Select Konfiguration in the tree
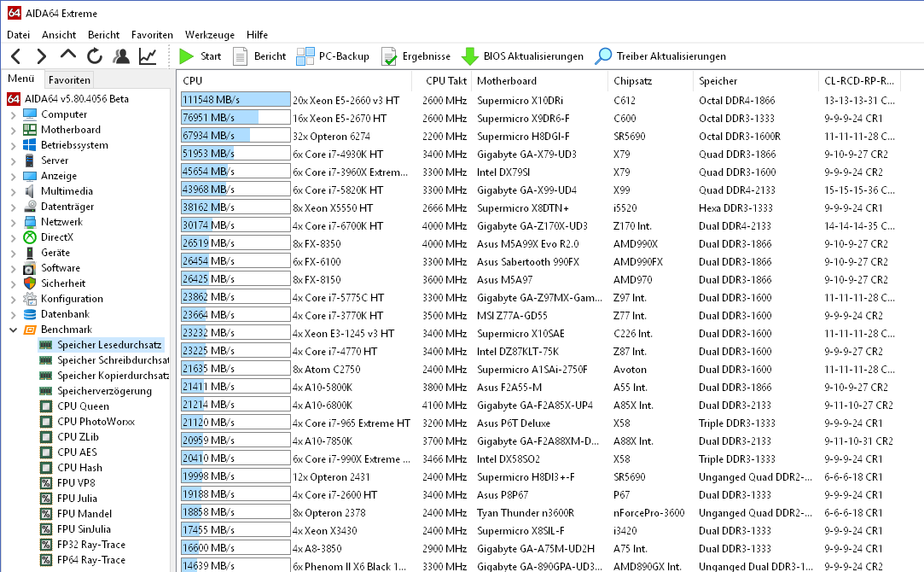 [63, 299]
